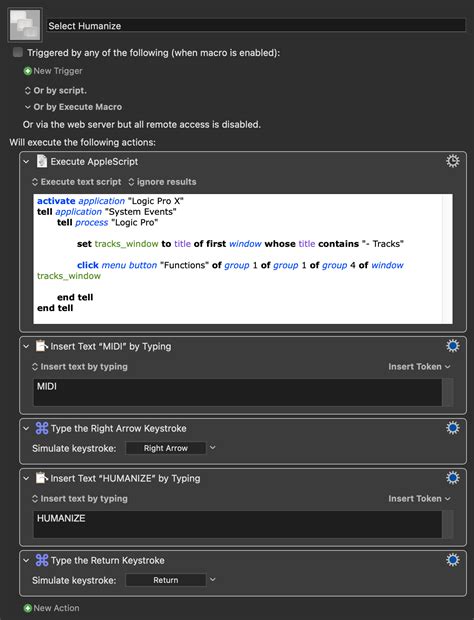
Task: Click the Or by script option
Action: (x=55, y=91)
